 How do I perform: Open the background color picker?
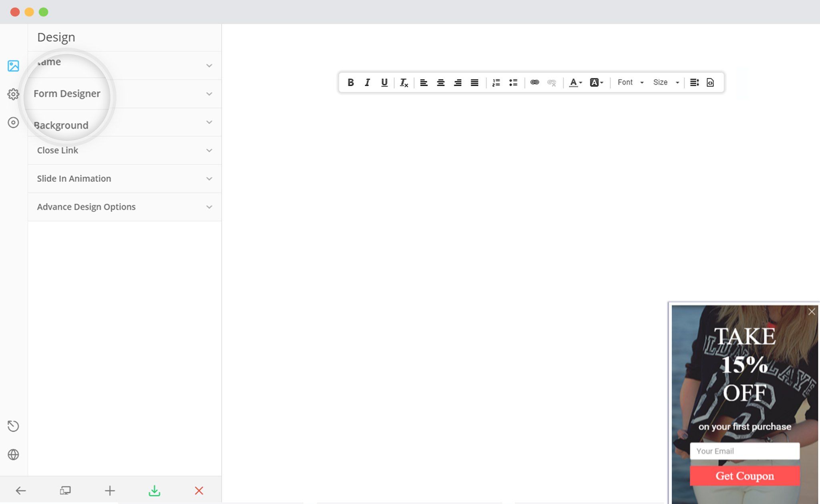[596, 82]
